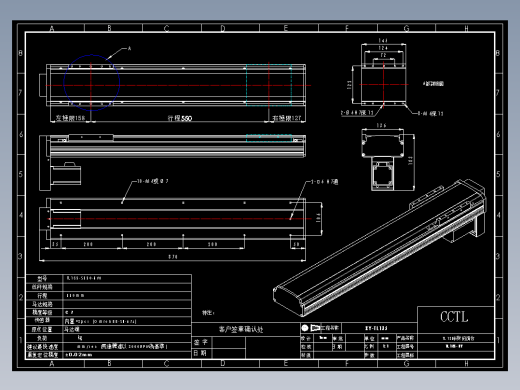
Task: Click the 客户签章确认处 heading
Action: pos(241,329)
